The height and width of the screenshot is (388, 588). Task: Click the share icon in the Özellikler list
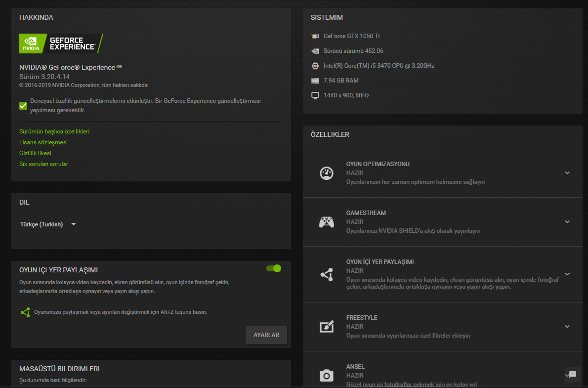point(327,275)
